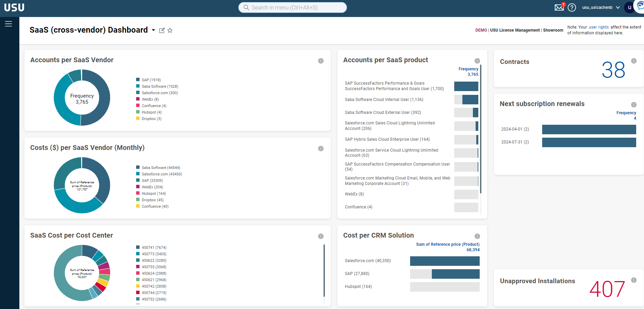Click cost center legend scrollbar
This screenshot has height=309, width=644.
pyautogui.click(x=324, y=271)
